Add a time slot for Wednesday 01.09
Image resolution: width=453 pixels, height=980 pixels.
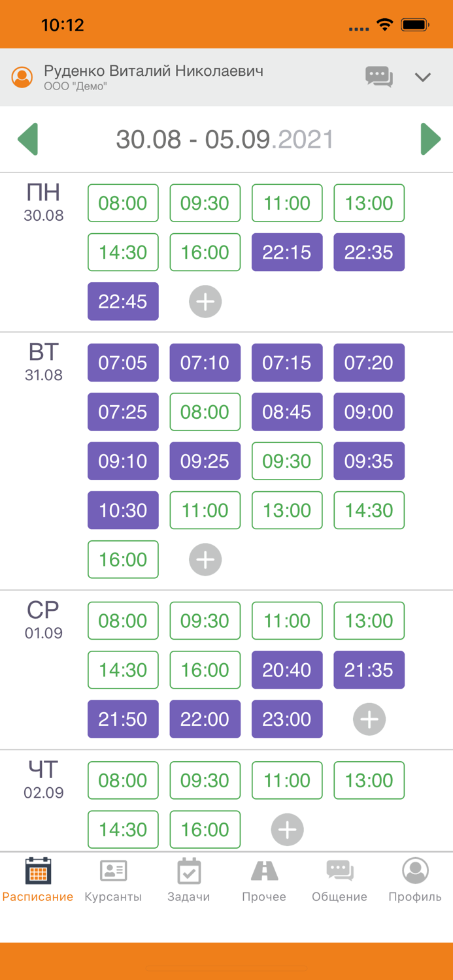click(x=369, y=719)
